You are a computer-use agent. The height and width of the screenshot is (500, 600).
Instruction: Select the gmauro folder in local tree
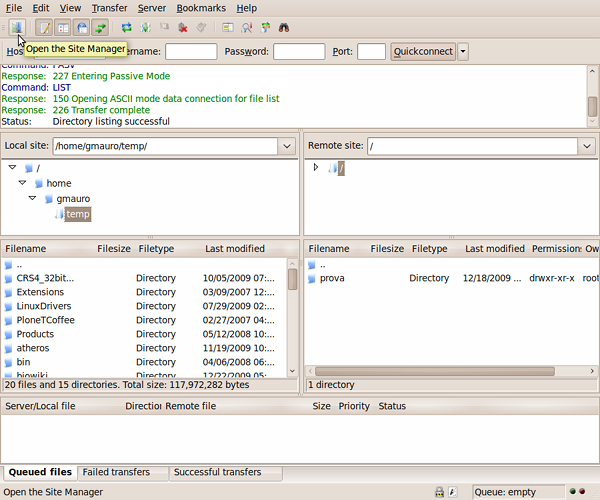73,199
